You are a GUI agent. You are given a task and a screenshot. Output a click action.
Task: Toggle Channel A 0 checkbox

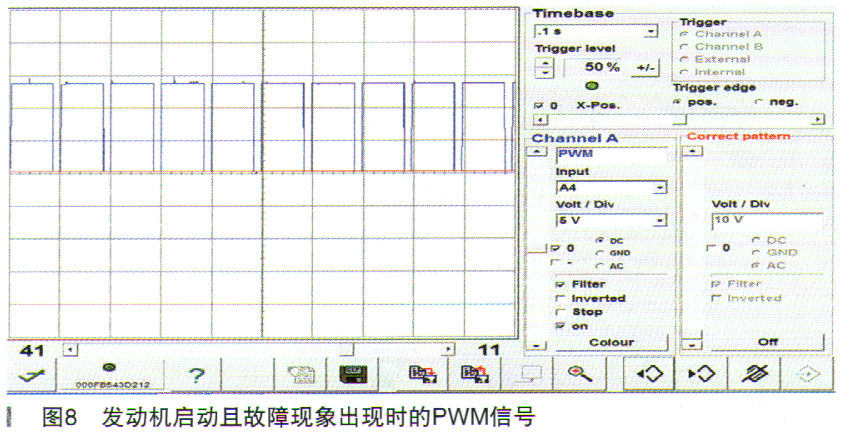point(556,249)
